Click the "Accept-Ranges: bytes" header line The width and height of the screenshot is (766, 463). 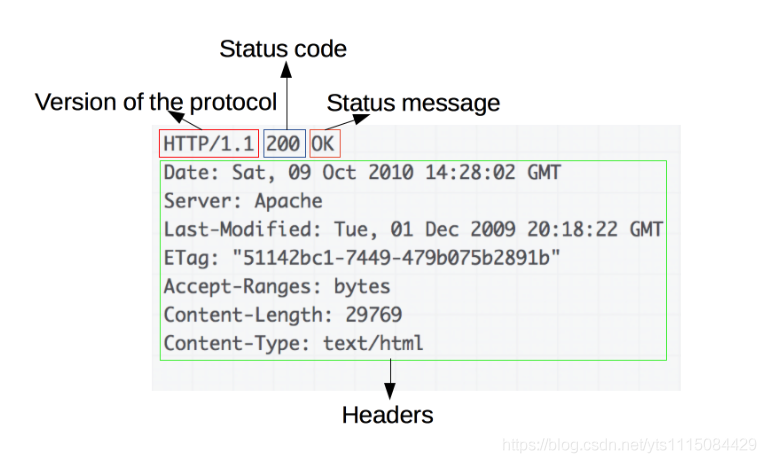click(277, 287)
